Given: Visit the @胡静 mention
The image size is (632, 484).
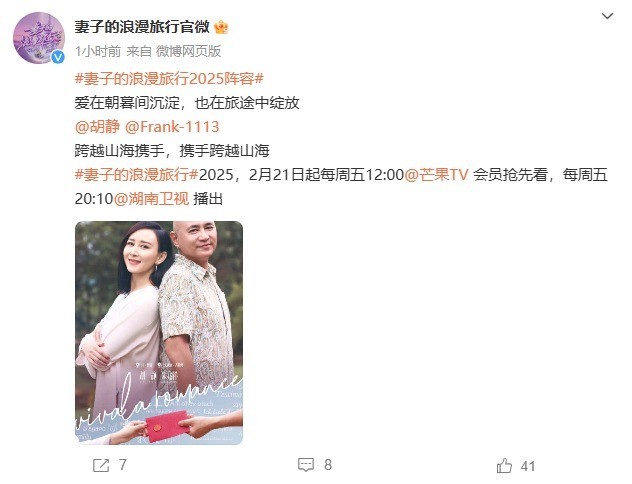Looking at the screenshot, I should pyautogui.click(x=97, y=127).
